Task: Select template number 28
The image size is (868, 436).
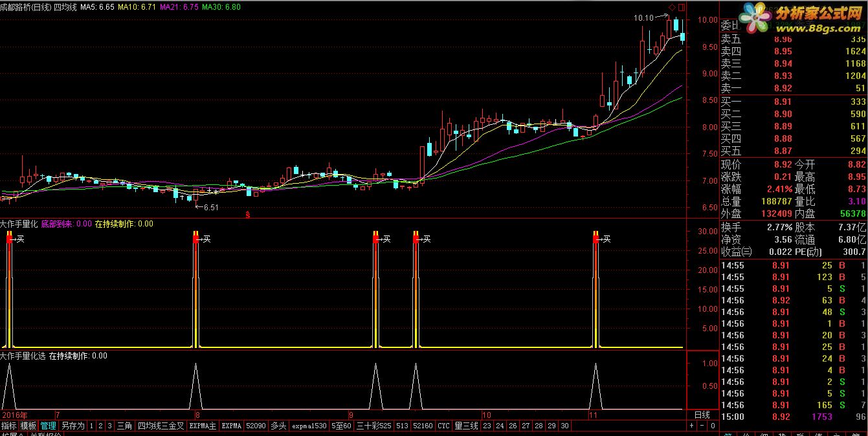Action: (x=539, y=426)
